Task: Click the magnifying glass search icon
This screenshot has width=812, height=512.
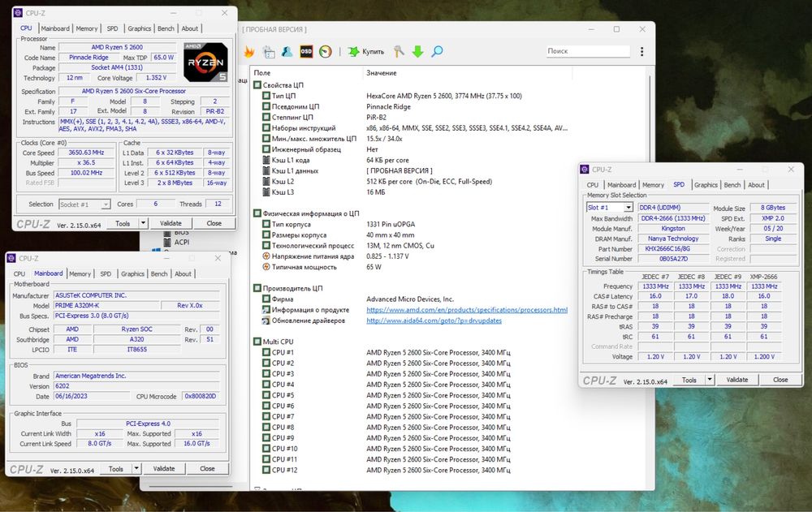Action: [x=437, y=52]
